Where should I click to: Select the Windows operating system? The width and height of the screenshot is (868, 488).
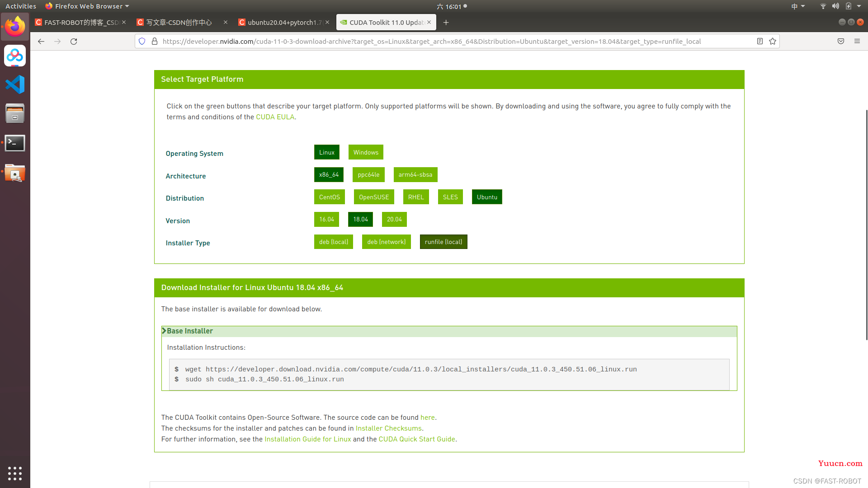pos(366,152)
